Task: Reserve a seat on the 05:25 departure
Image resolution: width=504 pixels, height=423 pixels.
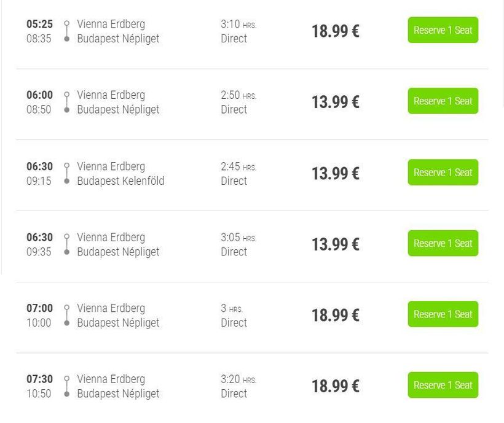Action: point(443,30)
